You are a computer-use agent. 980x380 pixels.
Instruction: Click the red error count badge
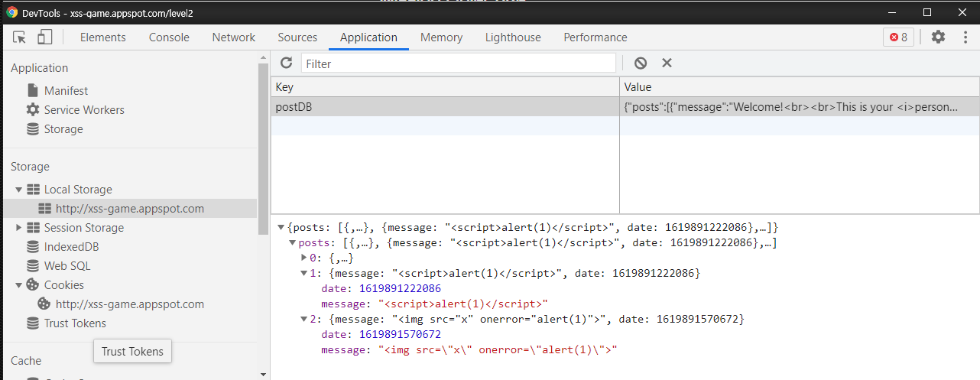pyautogui.click(x=898, y=37)
